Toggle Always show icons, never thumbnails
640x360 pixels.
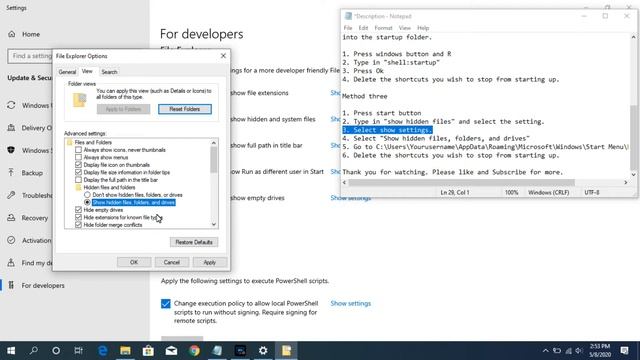click(78, 150)
